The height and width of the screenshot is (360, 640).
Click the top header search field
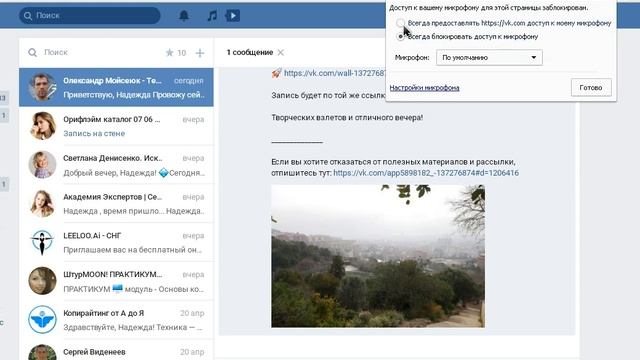click(x=89, y=16)
